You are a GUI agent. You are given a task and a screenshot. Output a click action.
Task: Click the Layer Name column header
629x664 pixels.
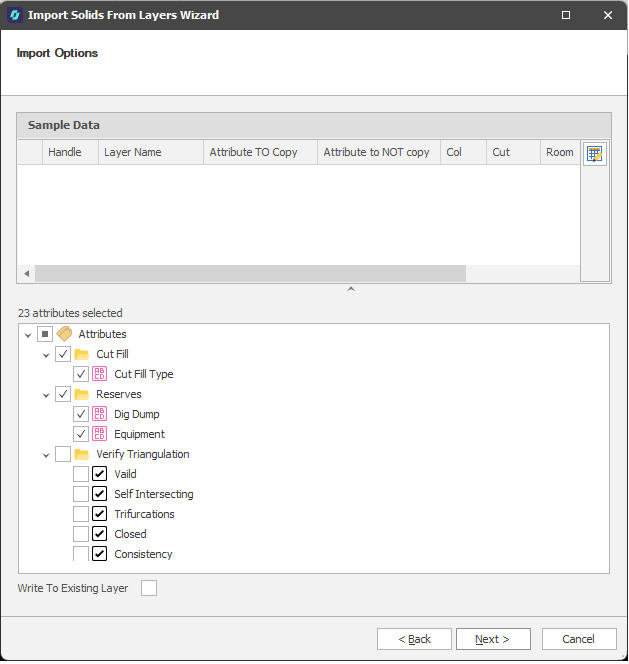[x=150, y=152]
